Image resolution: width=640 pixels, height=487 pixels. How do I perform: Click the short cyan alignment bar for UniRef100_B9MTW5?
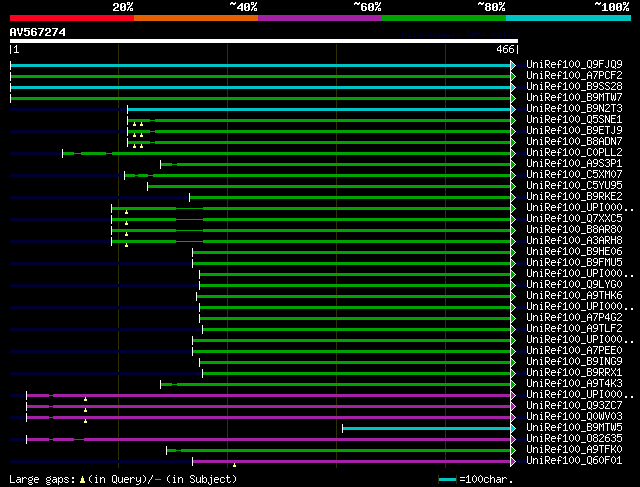(427, 428)
